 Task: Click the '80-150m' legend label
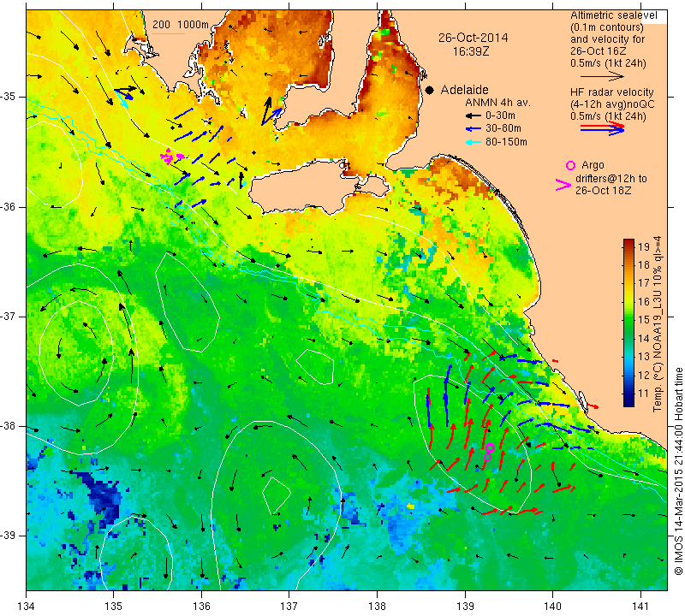point(506,142)
